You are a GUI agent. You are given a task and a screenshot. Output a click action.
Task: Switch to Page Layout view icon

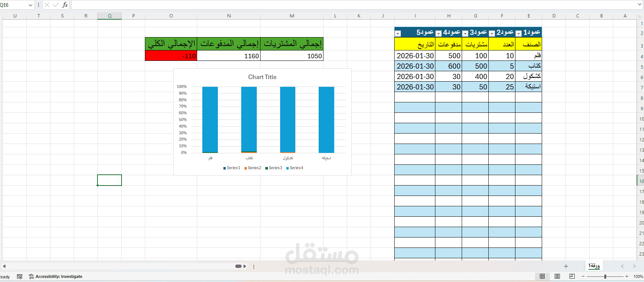coord(557,276)
